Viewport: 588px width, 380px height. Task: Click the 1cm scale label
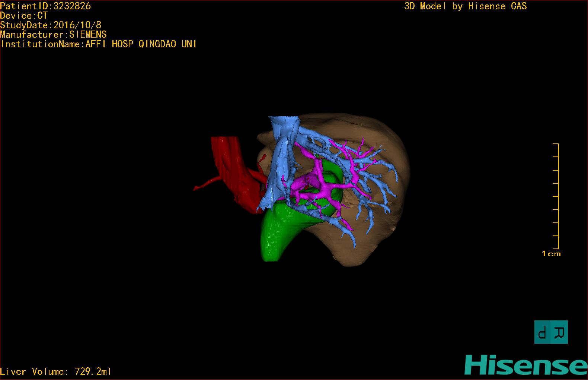point(551,254)
